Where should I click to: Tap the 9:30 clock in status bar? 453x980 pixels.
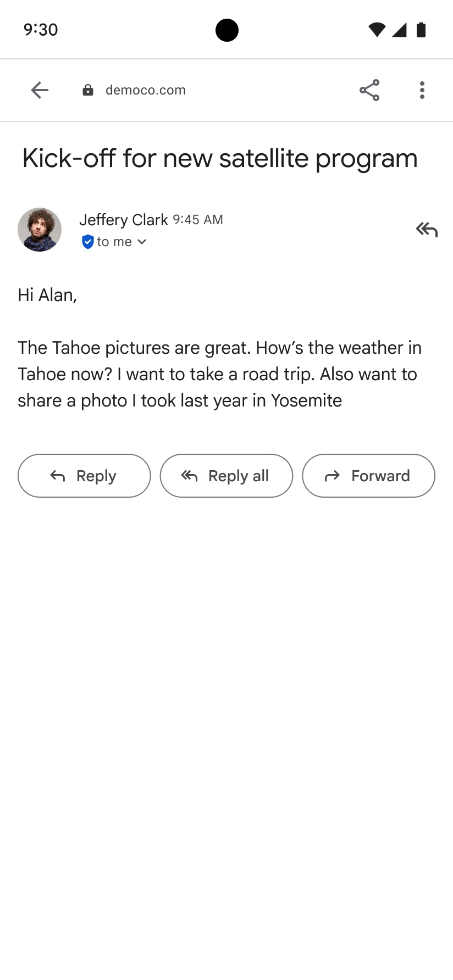click(41, 30)
